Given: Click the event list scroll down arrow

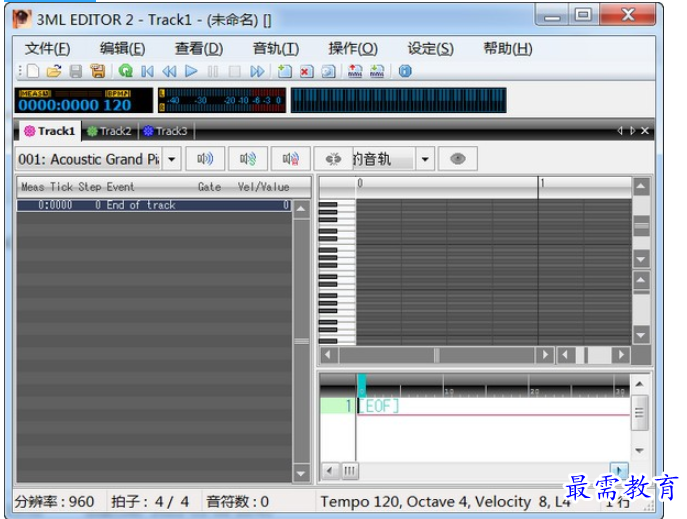Looking at the screenshot, I should 301,473.
